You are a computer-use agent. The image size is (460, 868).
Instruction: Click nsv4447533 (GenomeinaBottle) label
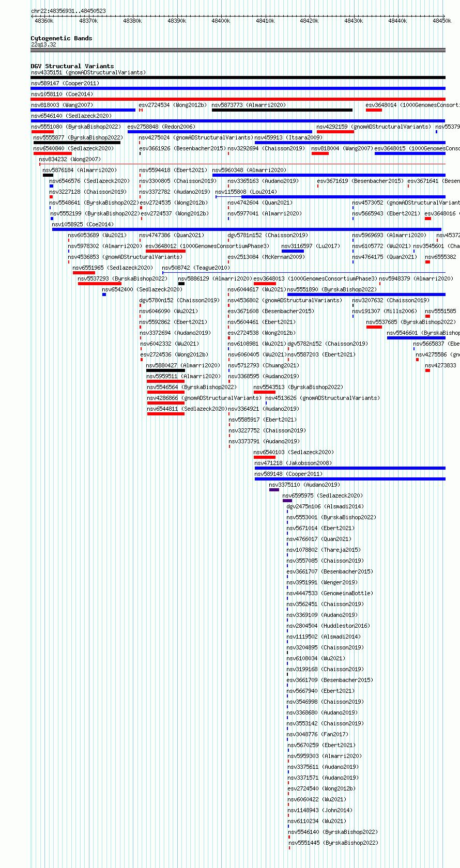coord(330,593)
